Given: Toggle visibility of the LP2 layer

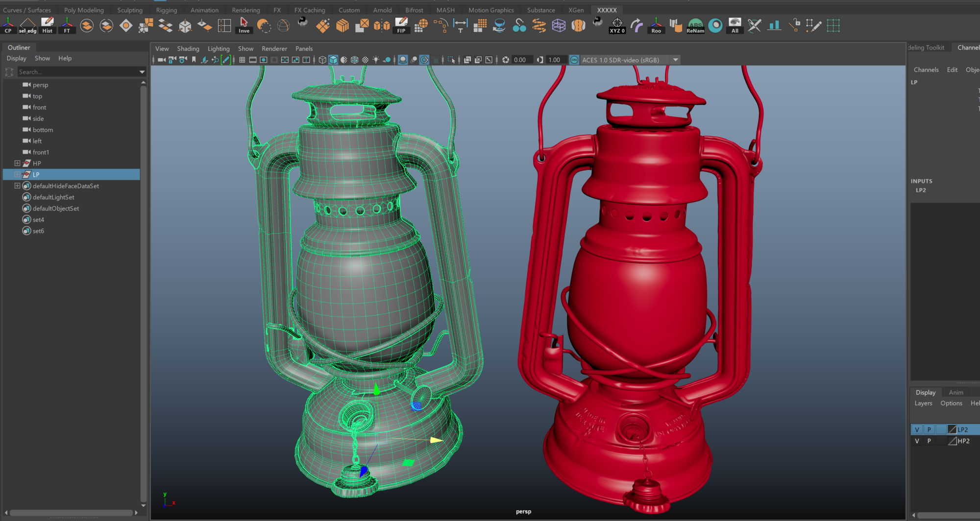Looking at the screenshot, I should tap(917, 429).
